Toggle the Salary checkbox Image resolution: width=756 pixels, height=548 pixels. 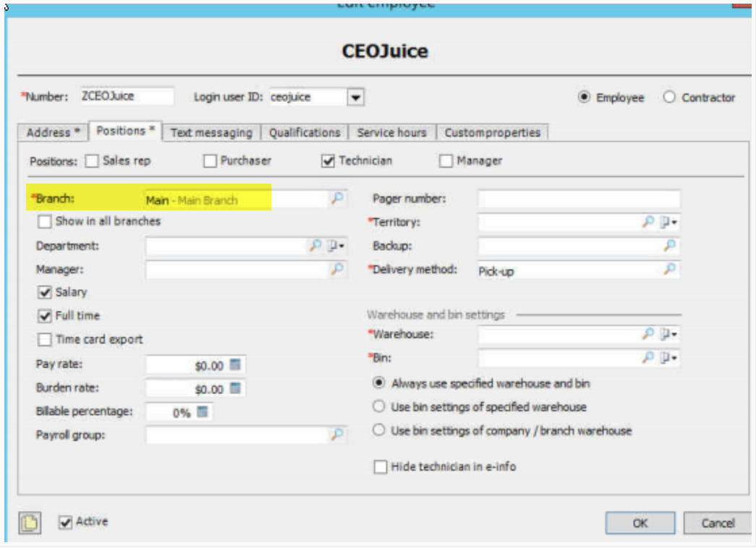[x=44, y=292]
